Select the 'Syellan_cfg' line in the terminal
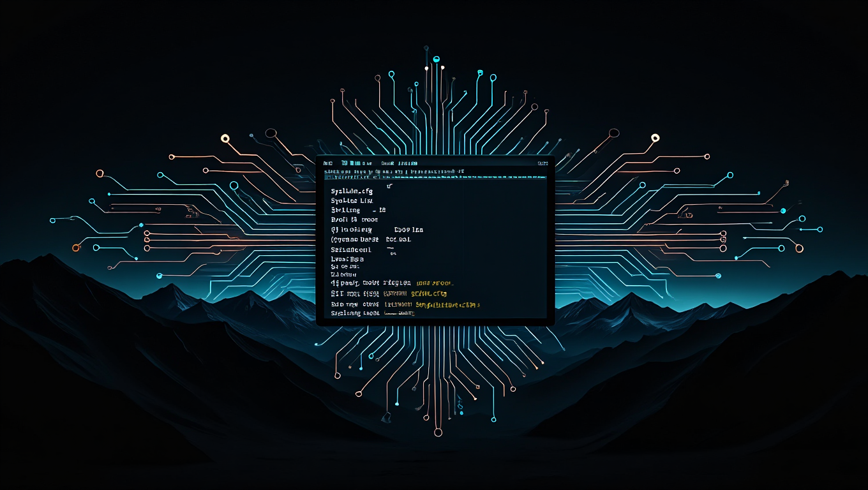This screenshot has height=490, width=868. tap(352, 191)
